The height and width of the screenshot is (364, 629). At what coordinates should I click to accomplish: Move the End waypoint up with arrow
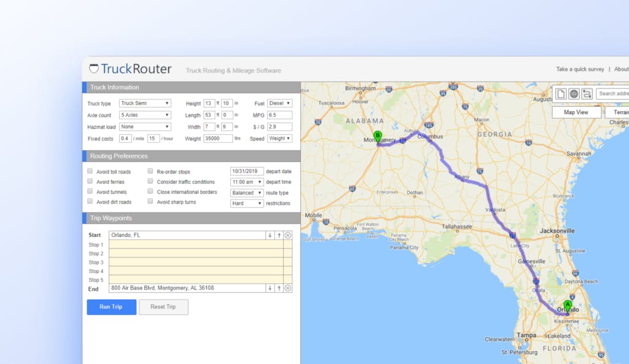click(279, 288)
